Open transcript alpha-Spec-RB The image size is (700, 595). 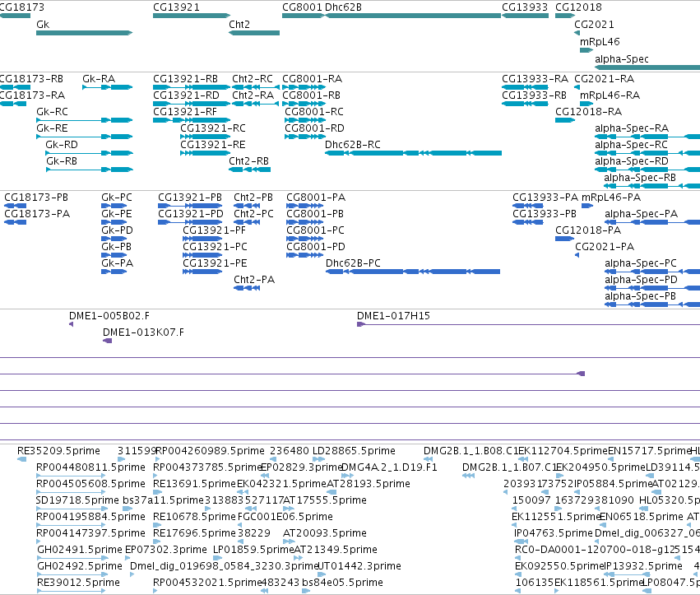(640, 177)
